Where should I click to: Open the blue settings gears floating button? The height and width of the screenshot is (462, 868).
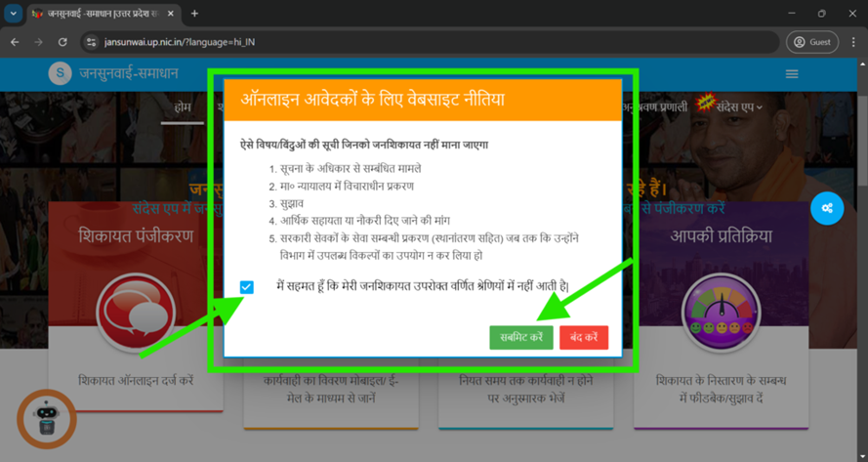coord(826,208)
